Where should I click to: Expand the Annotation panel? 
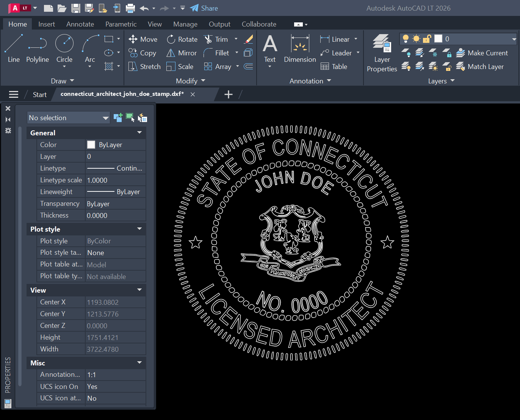[x=310, y=81]
